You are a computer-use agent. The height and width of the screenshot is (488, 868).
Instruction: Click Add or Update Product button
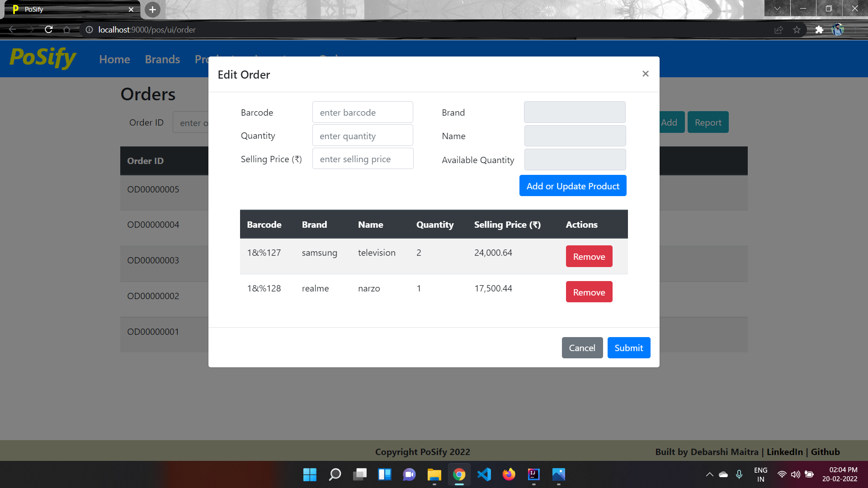coord(572,186)
